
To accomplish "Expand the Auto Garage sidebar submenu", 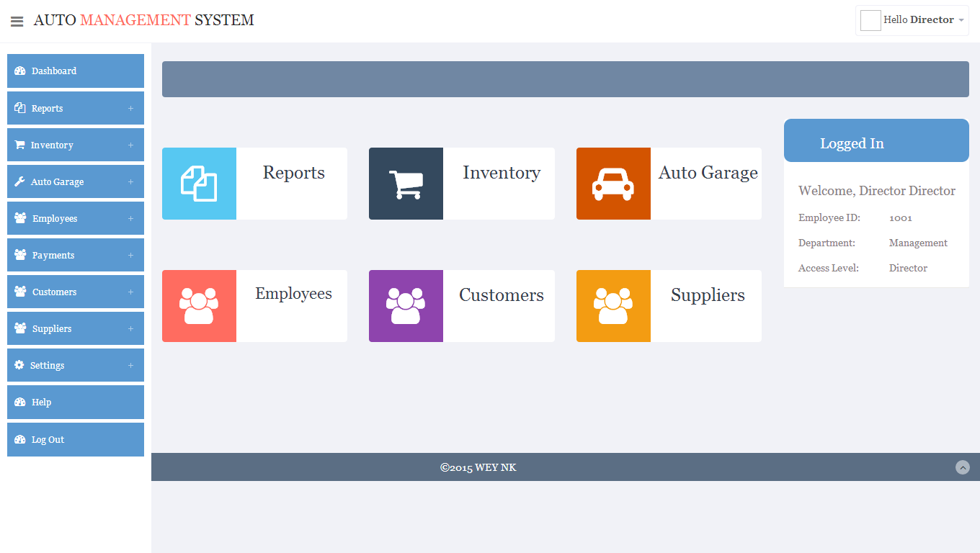I will [x=130, y=181].
